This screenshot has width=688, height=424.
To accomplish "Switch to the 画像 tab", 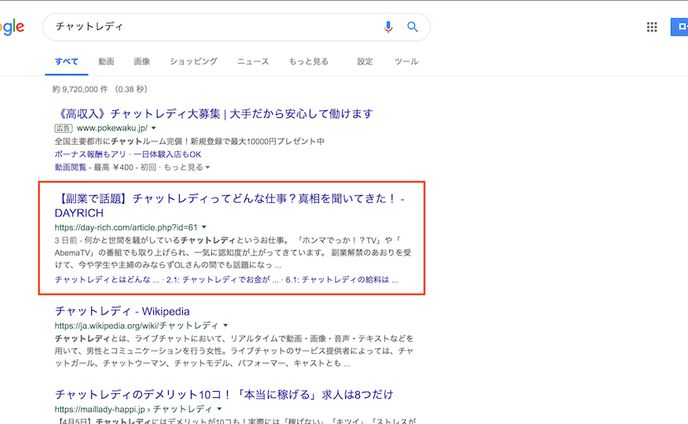I will click(x=142, y=61).
